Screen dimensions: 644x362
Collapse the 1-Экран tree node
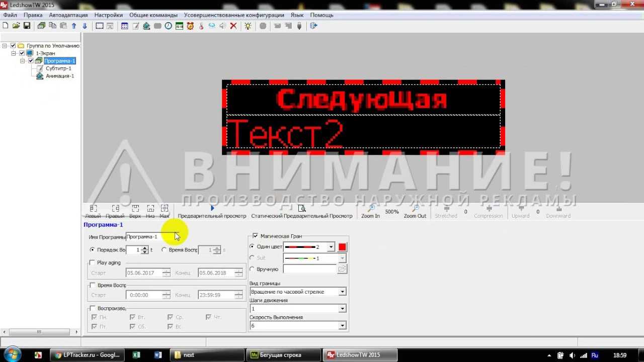14,53
